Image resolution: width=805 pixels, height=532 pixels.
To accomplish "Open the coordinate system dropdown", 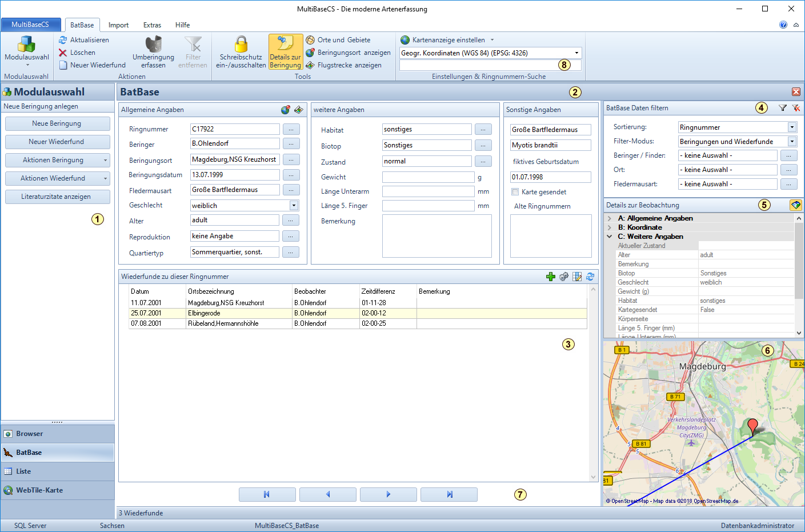I will [x=576, y=53].
